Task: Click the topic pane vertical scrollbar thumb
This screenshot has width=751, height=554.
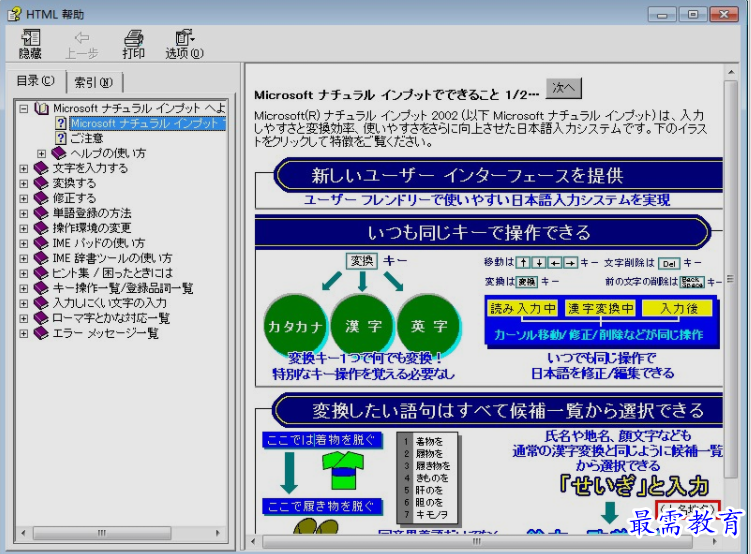Action: (731, 279)
